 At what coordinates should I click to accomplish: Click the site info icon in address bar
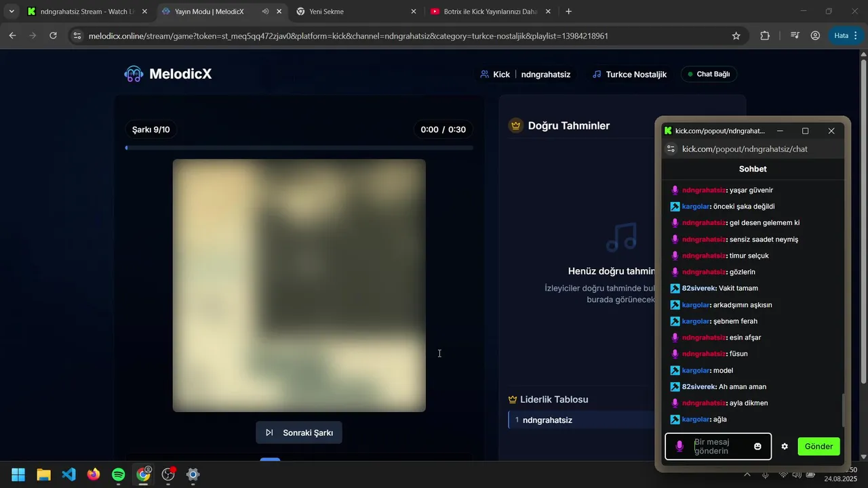[x=77, y=36]
